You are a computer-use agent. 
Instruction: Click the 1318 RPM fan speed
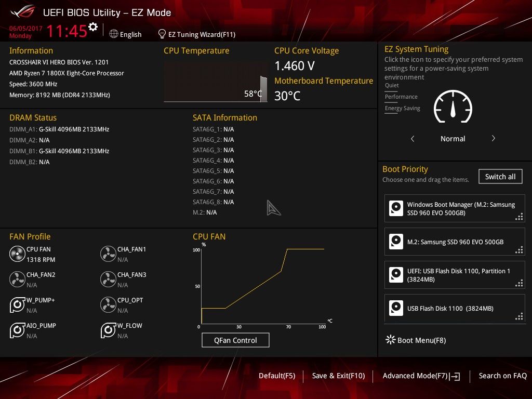click(41, 260)
